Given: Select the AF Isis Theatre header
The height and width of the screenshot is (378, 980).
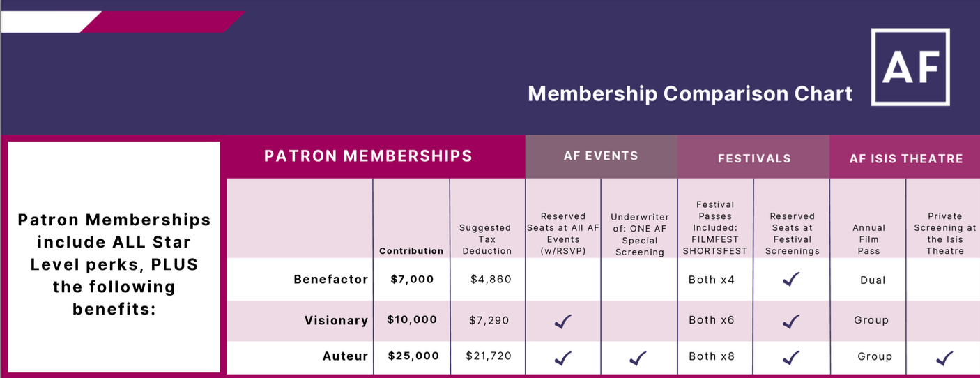Looking at the screenshot, I should point(905,158).
